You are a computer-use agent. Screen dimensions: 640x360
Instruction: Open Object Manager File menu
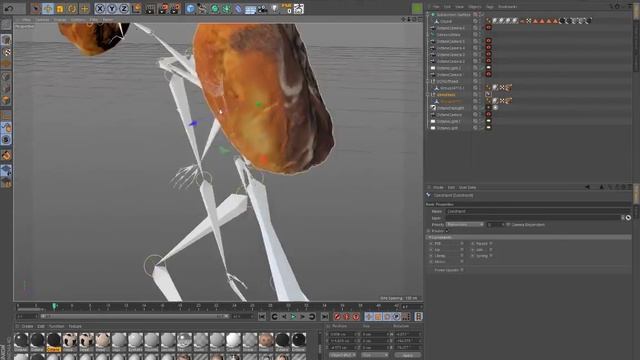[x=436, y=7]
